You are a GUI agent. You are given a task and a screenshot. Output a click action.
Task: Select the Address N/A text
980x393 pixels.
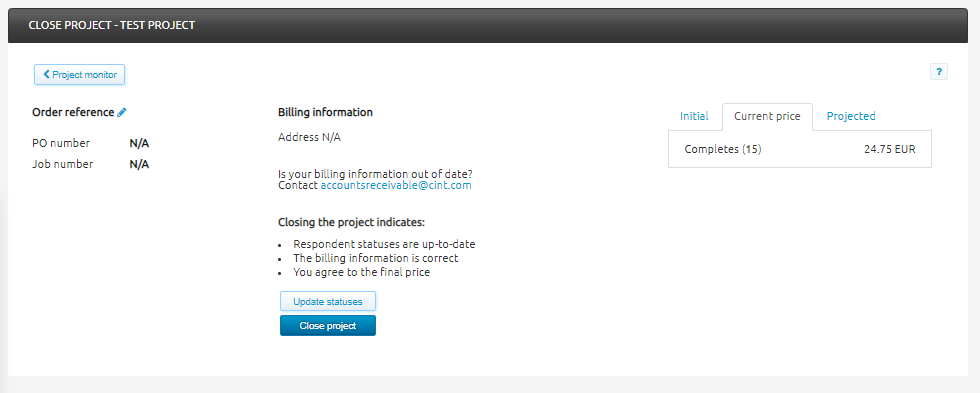309,137
